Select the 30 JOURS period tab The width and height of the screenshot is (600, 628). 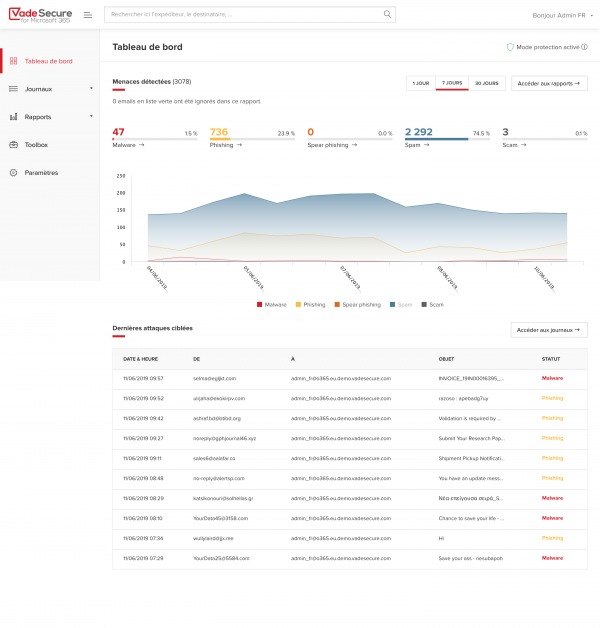click(487, 83)
